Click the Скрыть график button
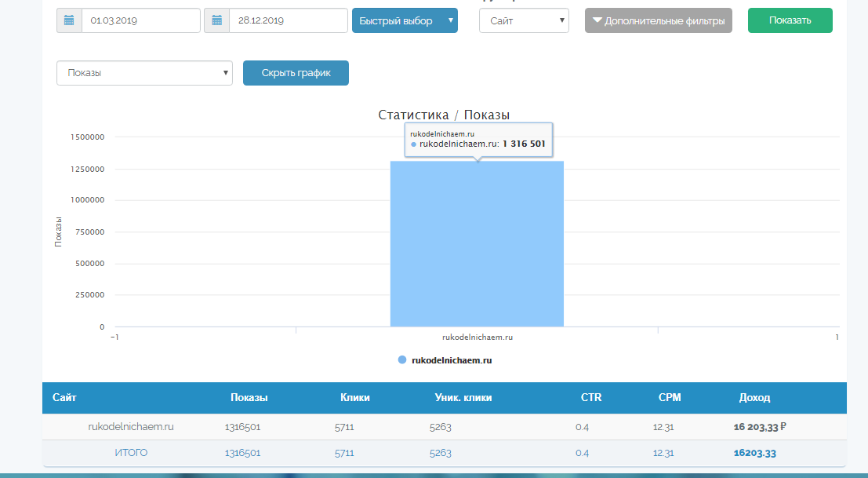 click(x=296, y=73)
